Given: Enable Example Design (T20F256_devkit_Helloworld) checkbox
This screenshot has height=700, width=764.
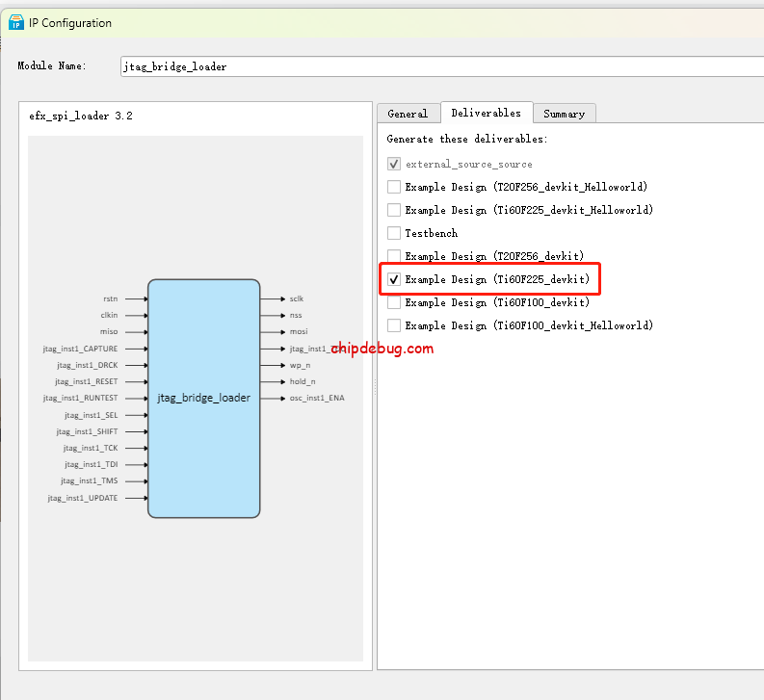Looking at the screenshot, I should [x=394, y=187].
